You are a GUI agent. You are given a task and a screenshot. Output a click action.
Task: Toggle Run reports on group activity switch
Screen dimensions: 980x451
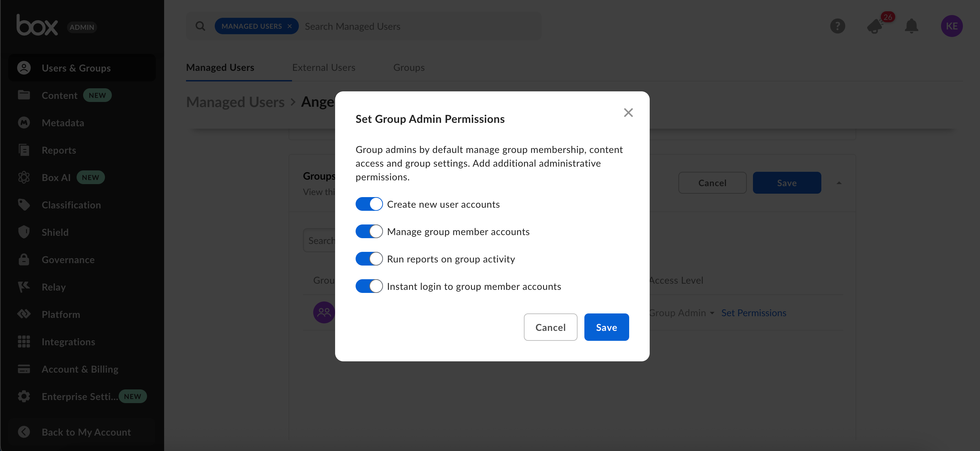(x=369, y=259)
